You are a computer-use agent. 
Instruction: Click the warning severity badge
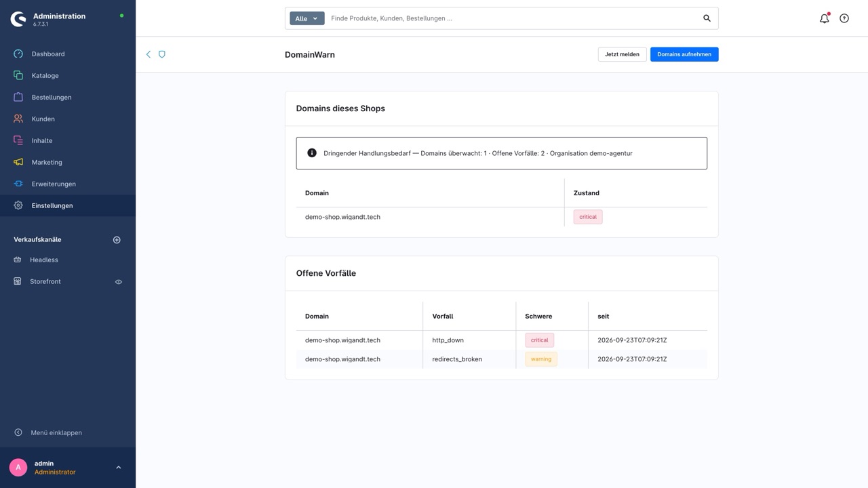(x=541, y=359)
